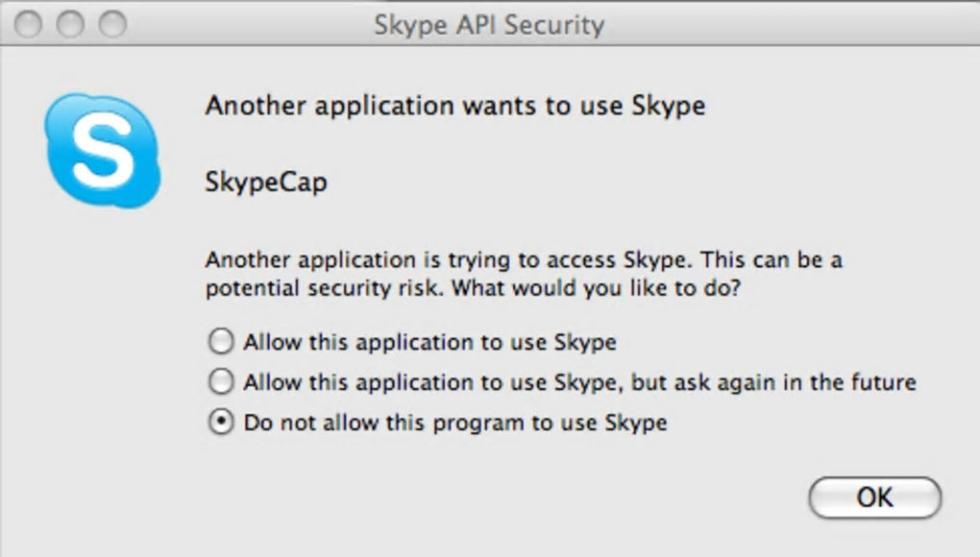
Task: Close the Skype API Security window
Action: [x=29, y=24]
